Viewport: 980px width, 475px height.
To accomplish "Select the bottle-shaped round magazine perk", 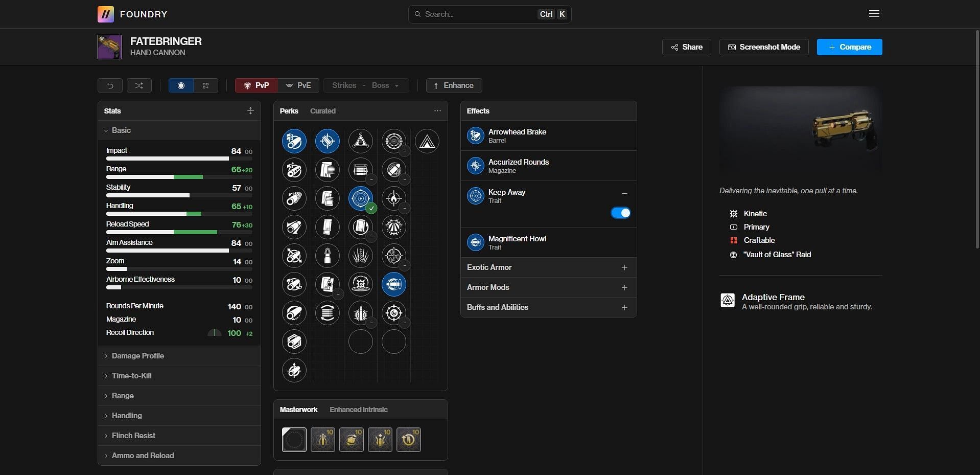I will (x=328, y=256).
